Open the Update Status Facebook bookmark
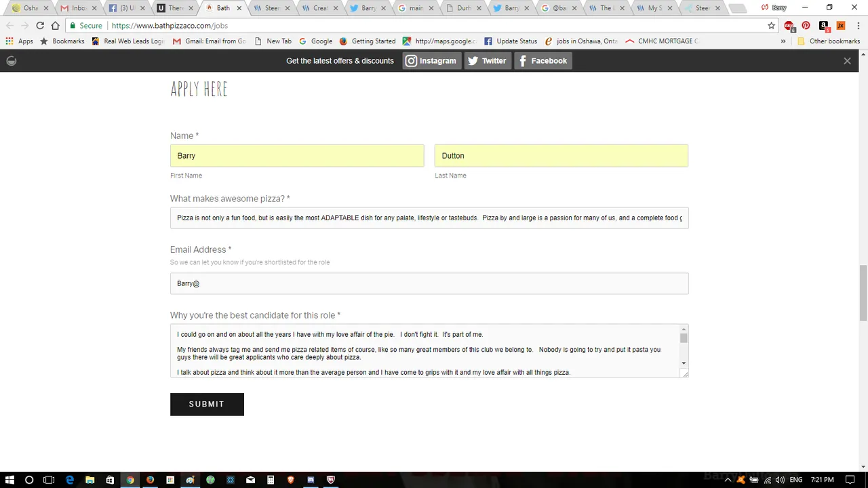The height and width of the screenshot is (488, 868). click(x=511, y=41)
